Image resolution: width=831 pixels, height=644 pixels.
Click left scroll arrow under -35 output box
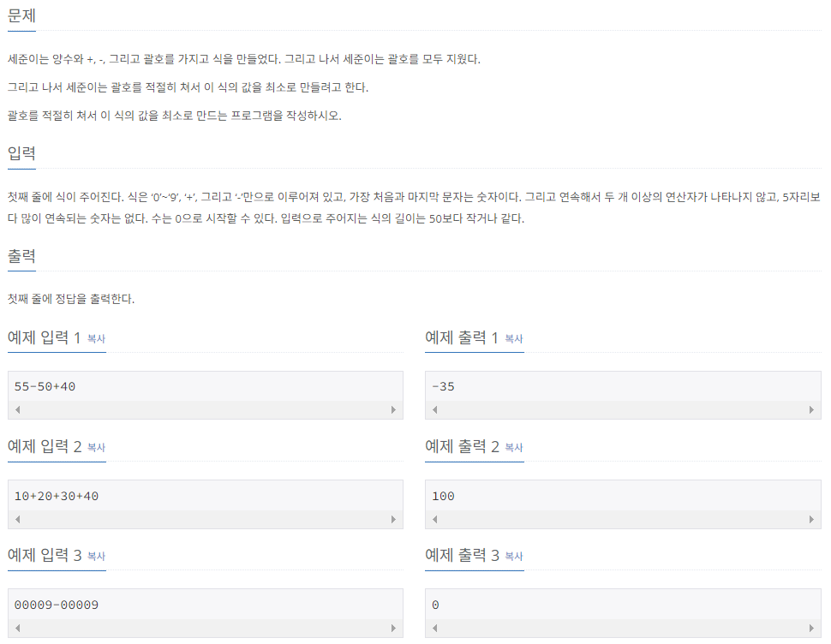click(x=435, y=410)
